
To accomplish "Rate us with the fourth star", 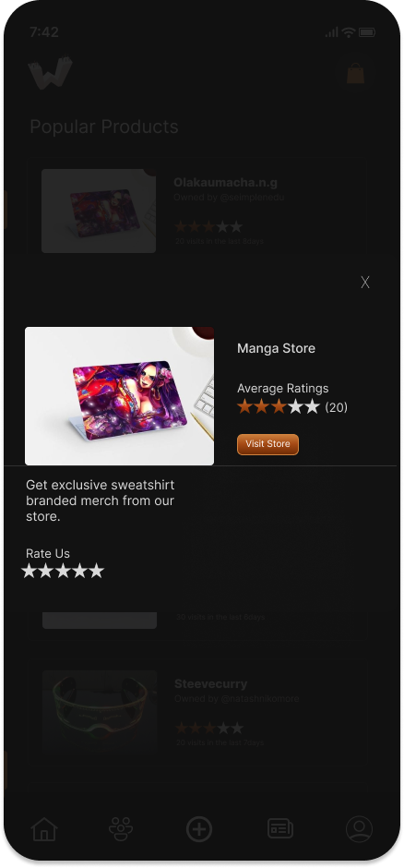I will tap(79, 571).
